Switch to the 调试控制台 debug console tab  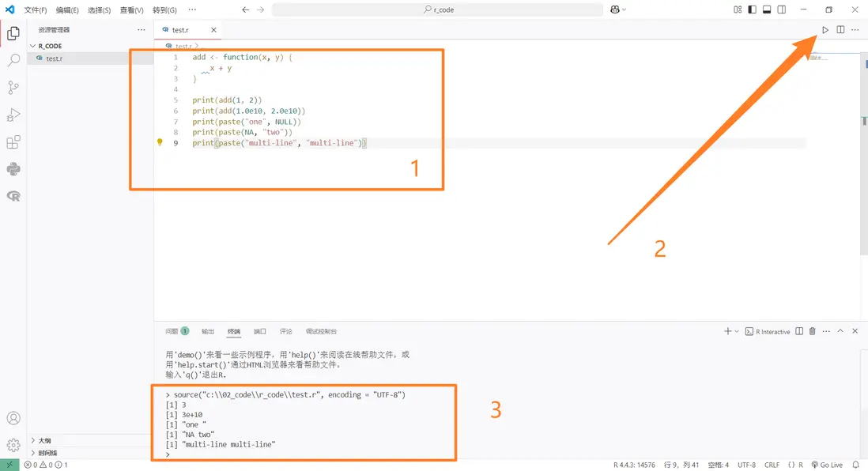[321, 331]
